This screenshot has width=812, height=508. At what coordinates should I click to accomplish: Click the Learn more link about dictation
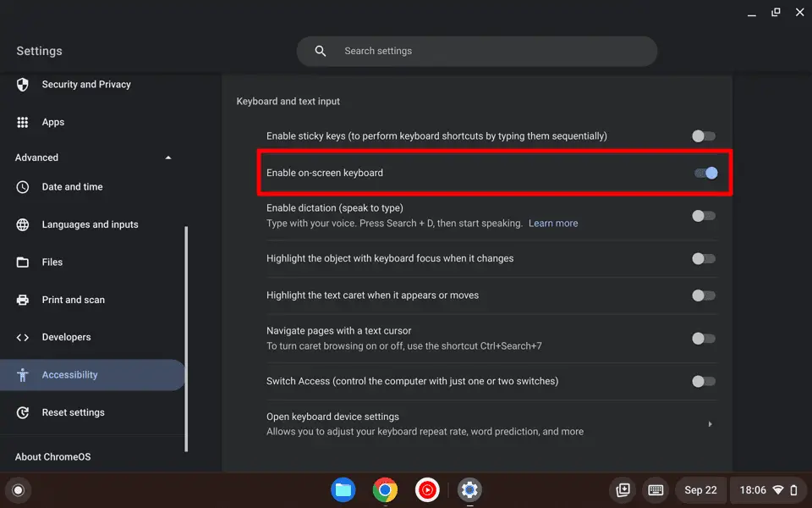tap(553, 223)
